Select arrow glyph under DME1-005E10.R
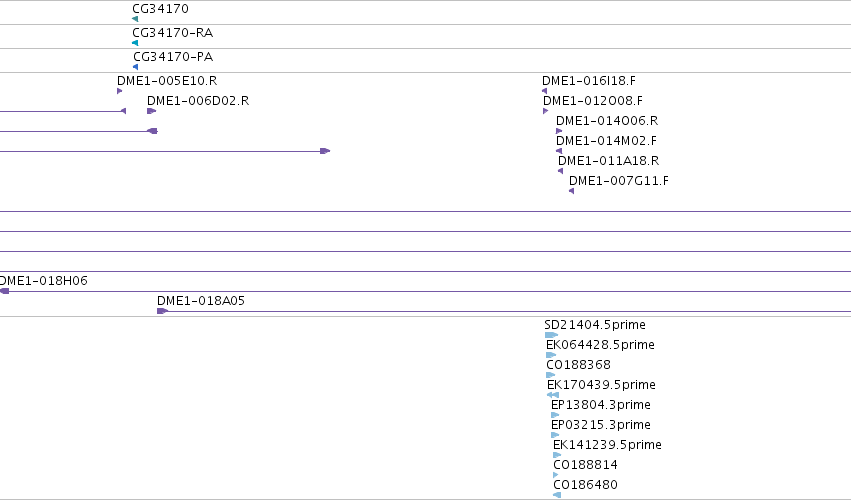The width and height of the screenshot is (851, 500). tap(119, 91)
